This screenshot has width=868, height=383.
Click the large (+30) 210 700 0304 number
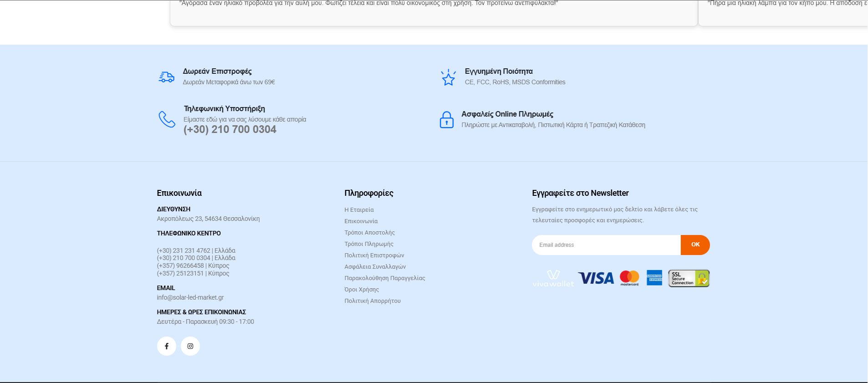pyautogui.click(x=230, y=129)
